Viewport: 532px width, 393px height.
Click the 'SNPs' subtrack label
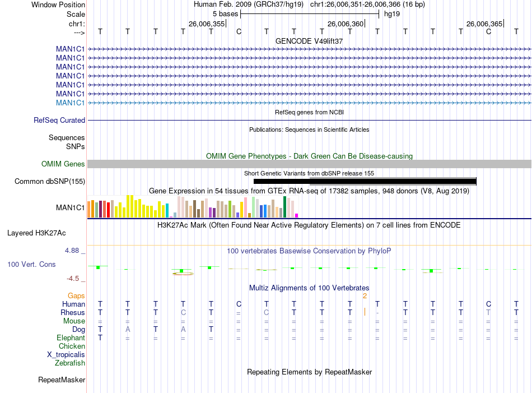click(76, 146)
